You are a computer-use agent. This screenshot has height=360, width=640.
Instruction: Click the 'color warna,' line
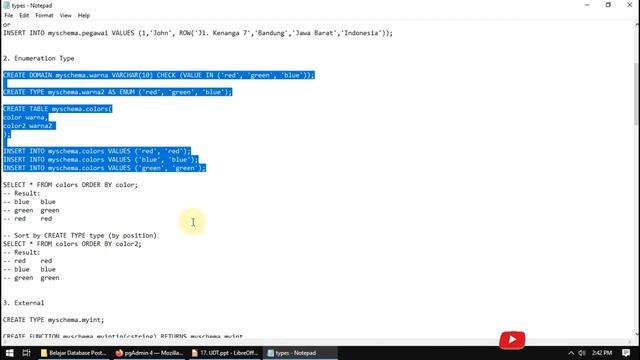click(26, 118)
